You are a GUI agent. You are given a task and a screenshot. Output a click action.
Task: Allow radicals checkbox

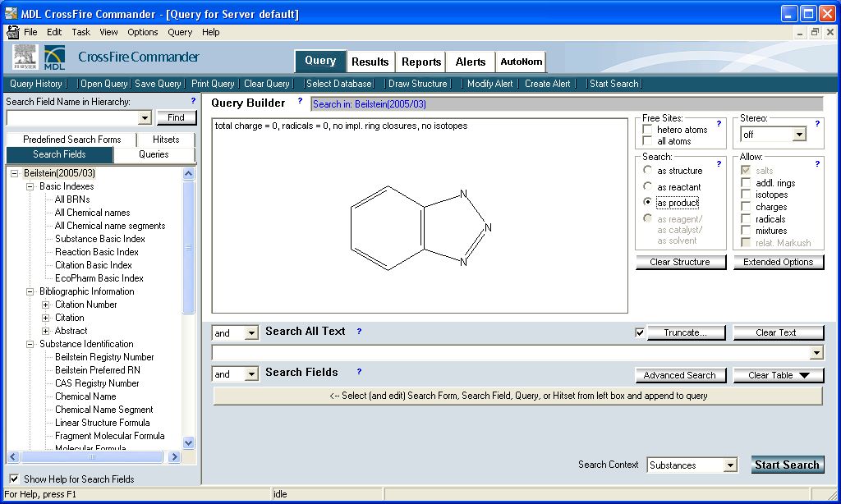pyautogui.click(x=746, y=219)
